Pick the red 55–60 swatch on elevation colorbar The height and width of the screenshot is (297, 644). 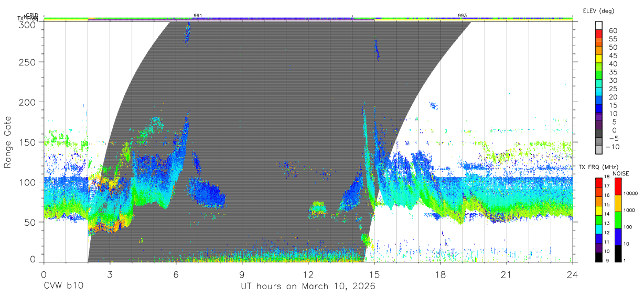pos(599,34)
